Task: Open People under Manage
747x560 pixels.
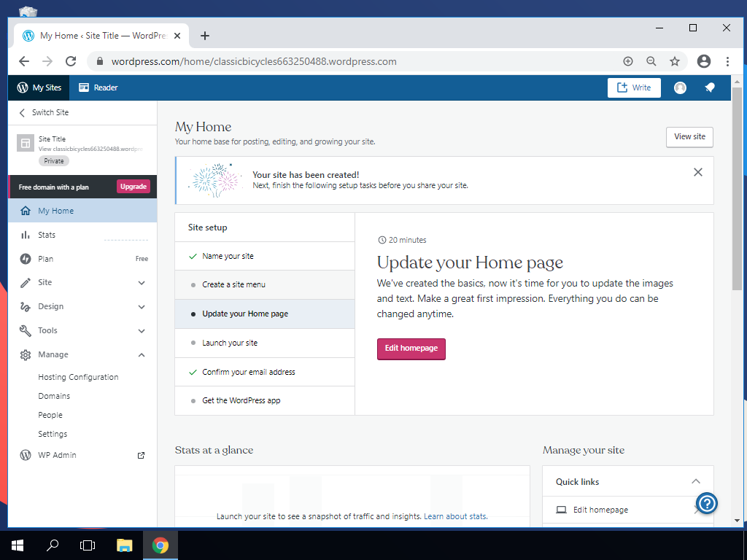Action: 50,415
